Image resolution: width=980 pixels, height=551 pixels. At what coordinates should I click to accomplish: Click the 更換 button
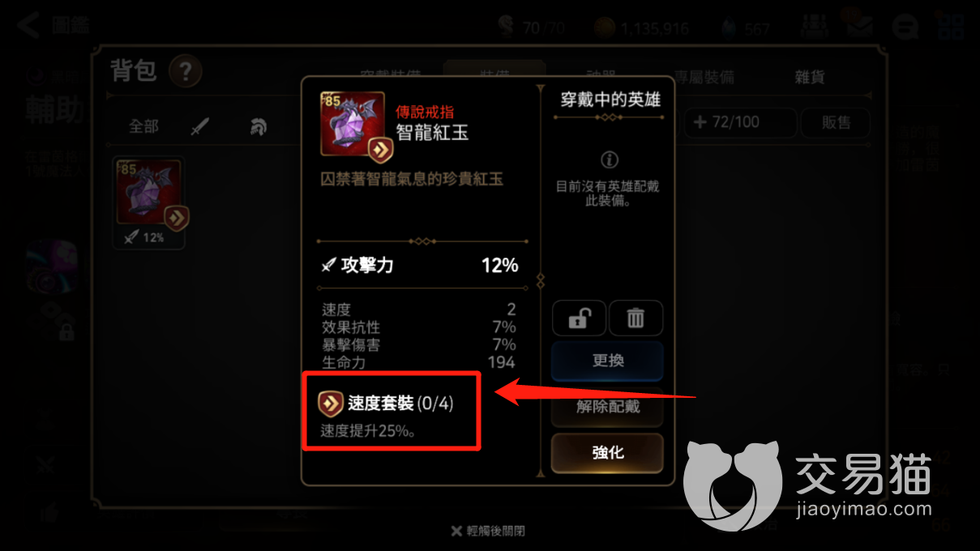click(608, 361)
